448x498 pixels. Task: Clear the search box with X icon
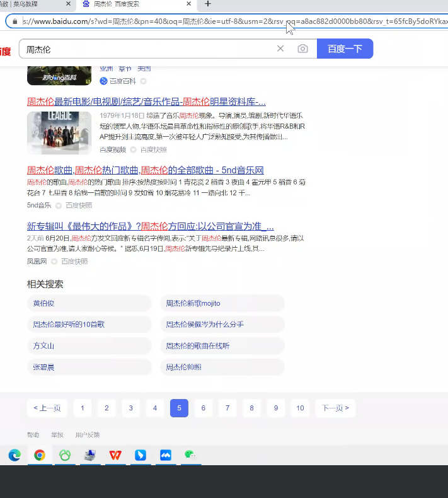[x=280, y=49]
